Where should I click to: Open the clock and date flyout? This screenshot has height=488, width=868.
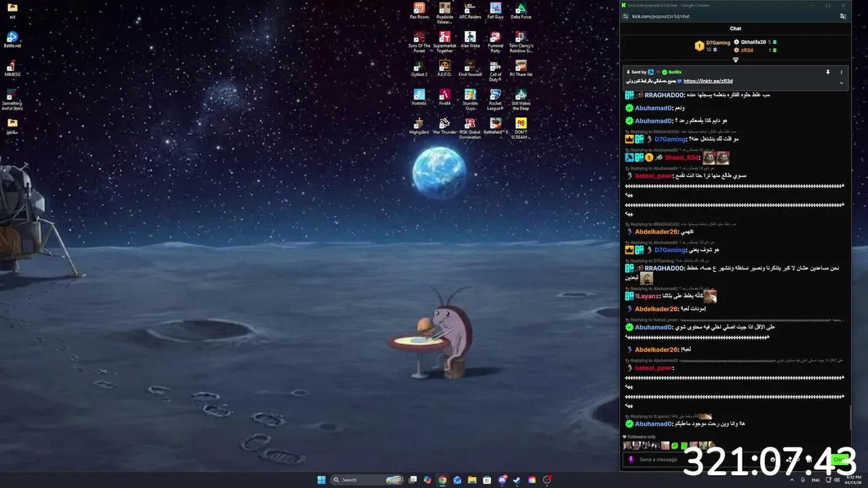(x=853, y=480)
